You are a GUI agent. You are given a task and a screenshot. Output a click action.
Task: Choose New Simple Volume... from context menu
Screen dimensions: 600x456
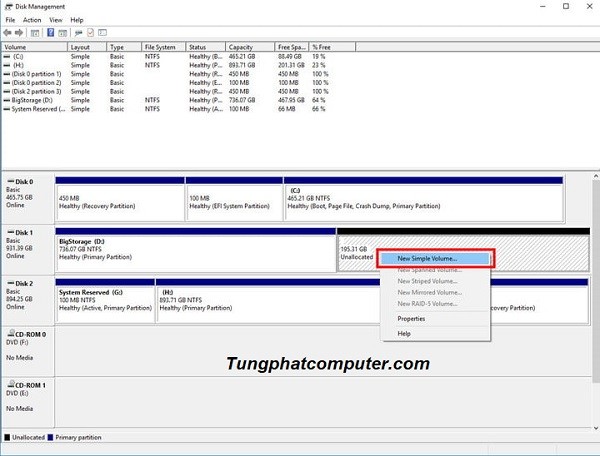[435, 259]
